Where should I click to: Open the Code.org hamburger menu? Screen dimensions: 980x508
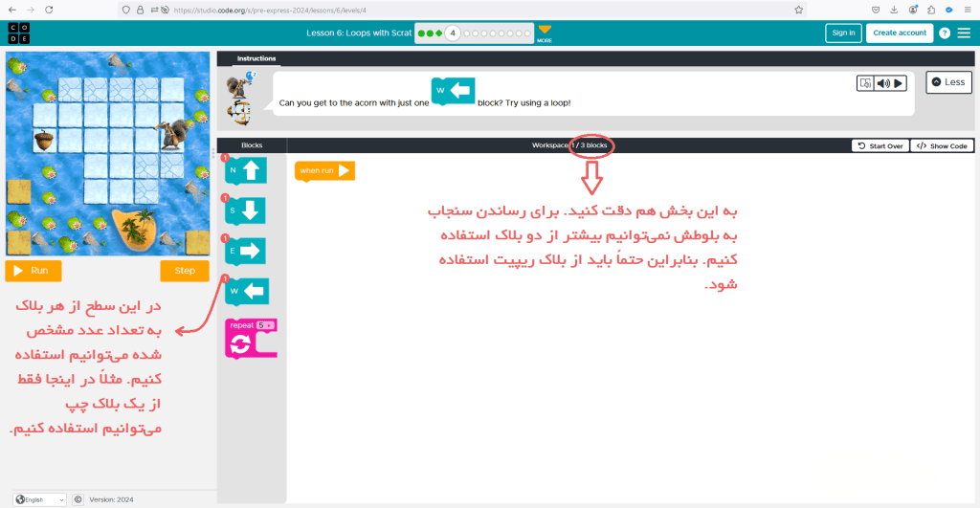click(x=964, y=33)
